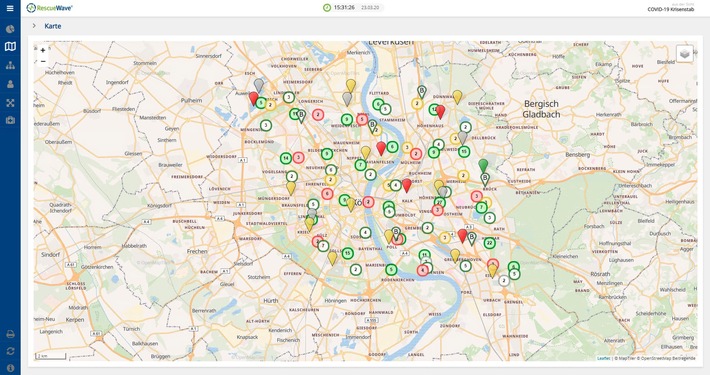Click the expand arrows sidebar icon
The width and height of the screenshot is (710, 375).
[10, 103]
